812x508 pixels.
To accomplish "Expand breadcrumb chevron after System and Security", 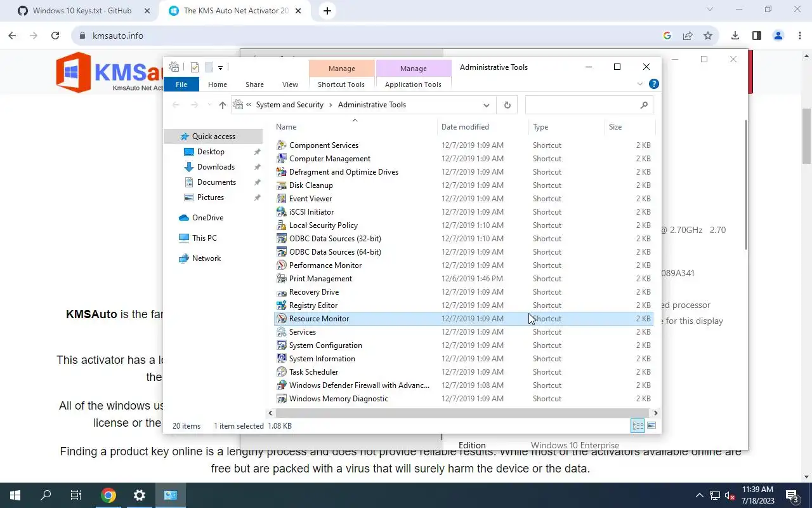I will click(x=331, y=105).
